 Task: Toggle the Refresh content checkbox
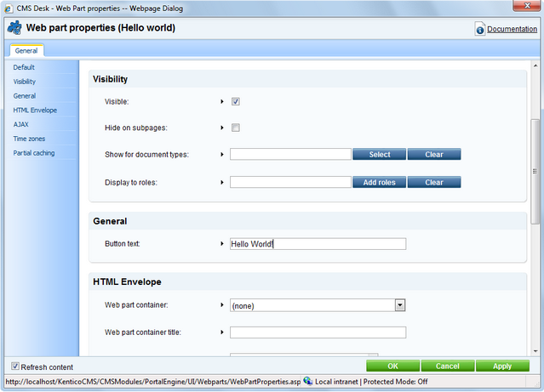coord(15,366)
